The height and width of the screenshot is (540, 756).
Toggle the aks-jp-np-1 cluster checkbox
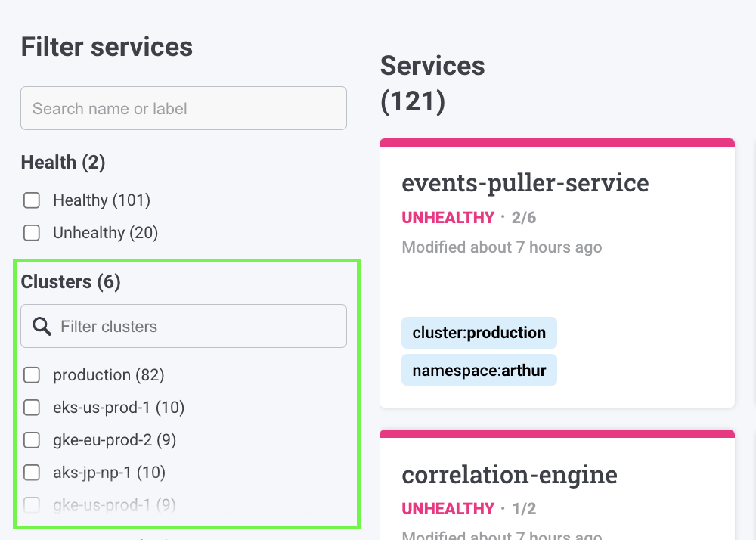[x=32, y=473]
